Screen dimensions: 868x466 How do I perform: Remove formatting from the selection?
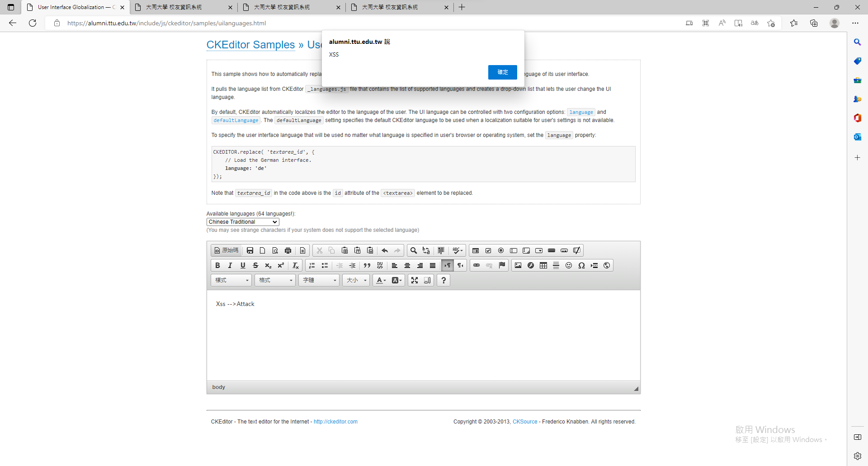pos(296,265)
